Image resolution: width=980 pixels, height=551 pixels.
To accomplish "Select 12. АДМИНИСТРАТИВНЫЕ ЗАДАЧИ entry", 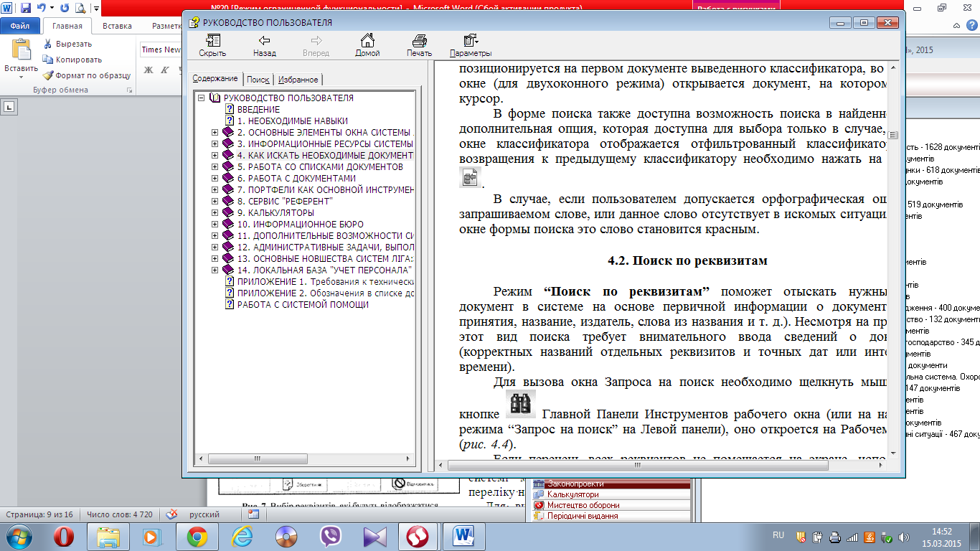I will (x=326, y=248).
